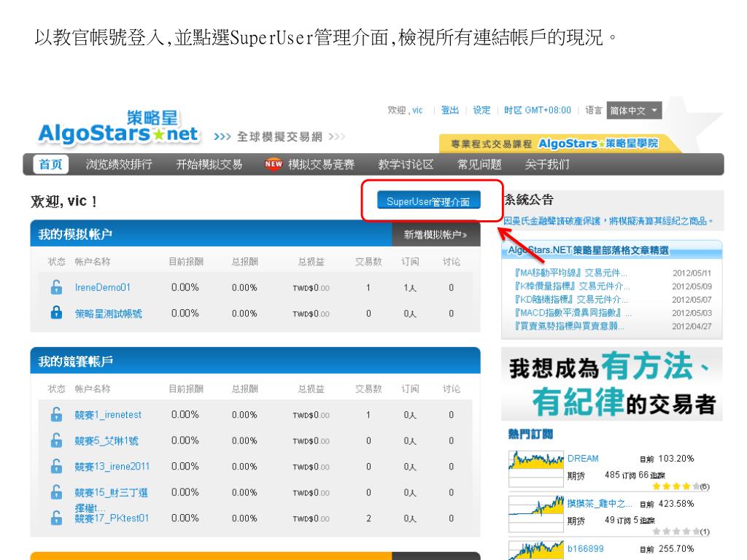Open the 策略星測試帳號 account
This screenshot has height=560, width=747.
[x=109, y=314]
